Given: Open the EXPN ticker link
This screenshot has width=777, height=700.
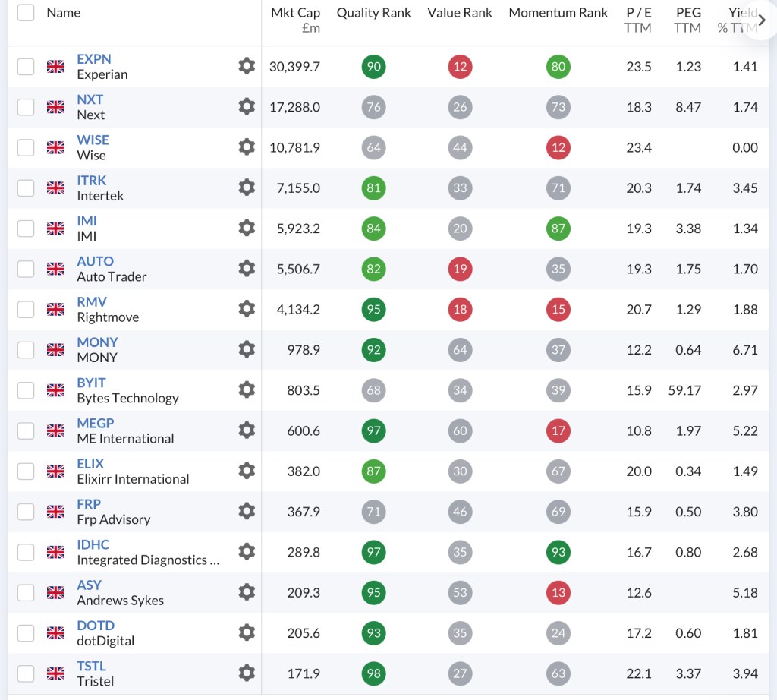Looking at the screenshot, I should pos(94,59).
